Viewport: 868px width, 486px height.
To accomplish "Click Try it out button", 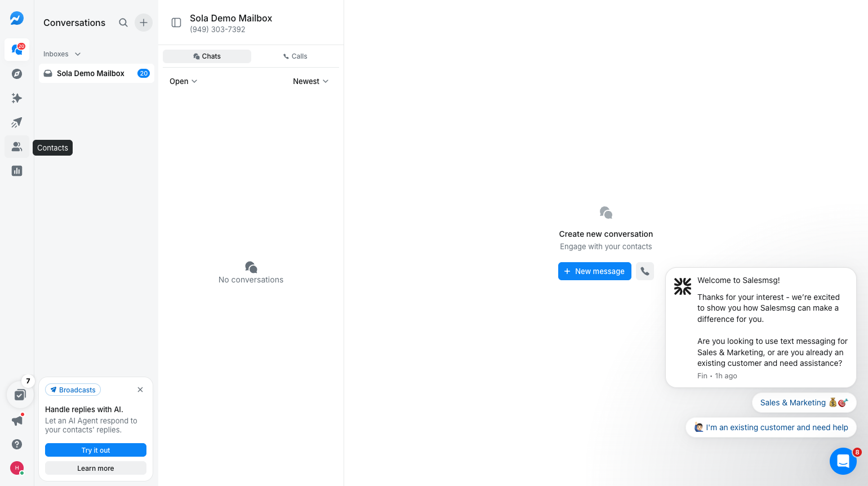I will (x=96, y=450).
